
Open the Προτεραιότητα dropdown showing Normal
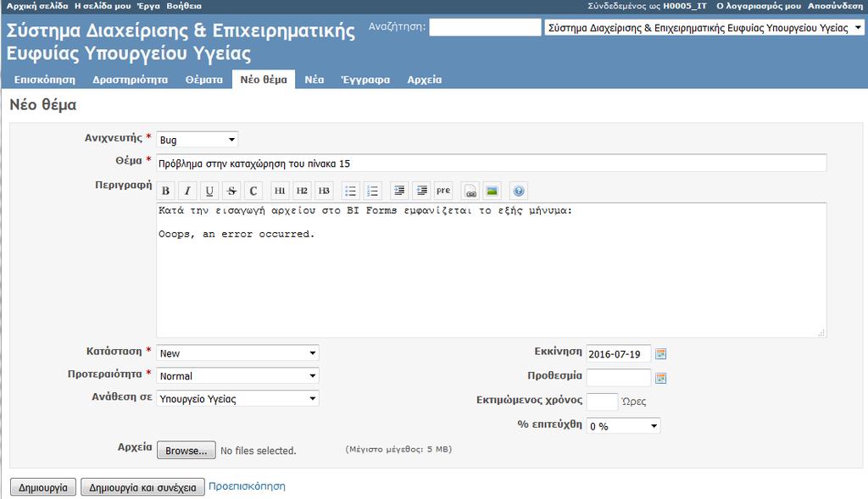[x=237, y=375]
